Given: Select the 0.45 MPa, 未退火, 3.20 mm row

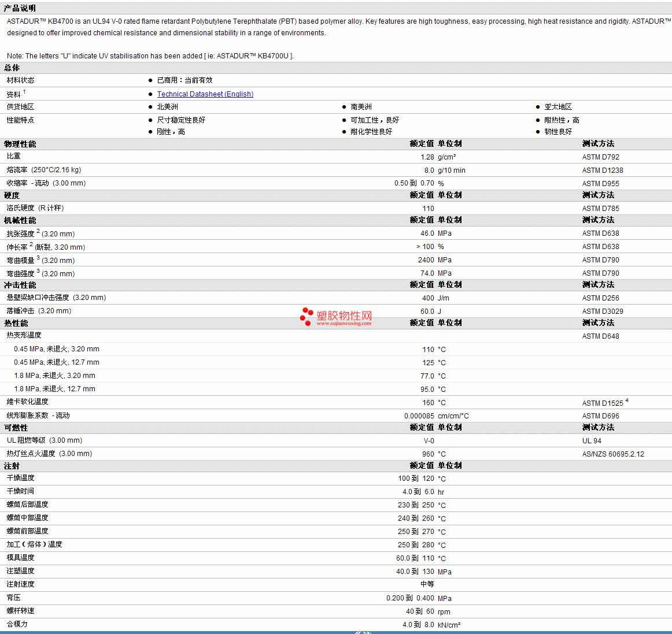Looking at the screenshot, I should tap(336, 349).
